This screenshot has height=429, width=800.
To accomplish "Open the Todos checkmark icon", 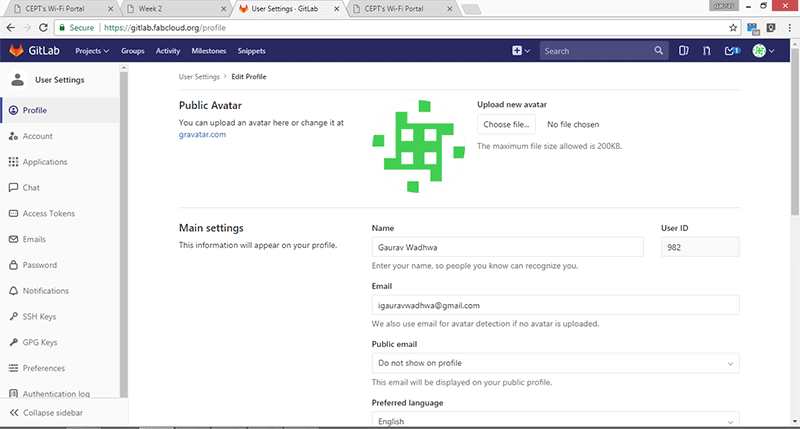I will click(731, 51).
